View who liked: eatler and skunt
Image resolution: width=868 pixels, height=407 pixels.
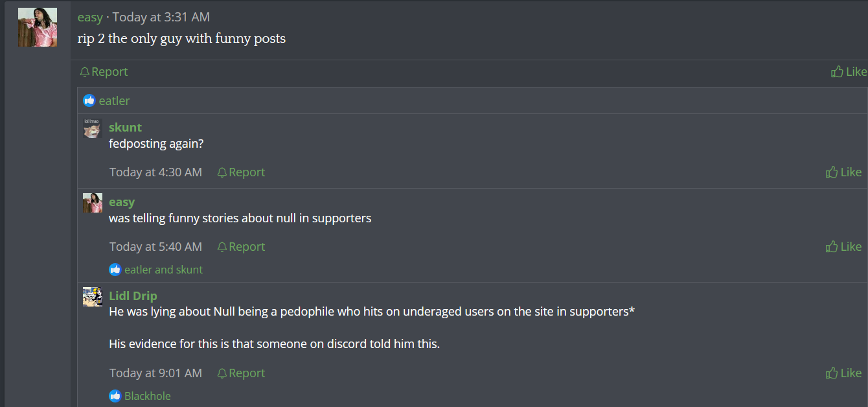click(163, 270)
